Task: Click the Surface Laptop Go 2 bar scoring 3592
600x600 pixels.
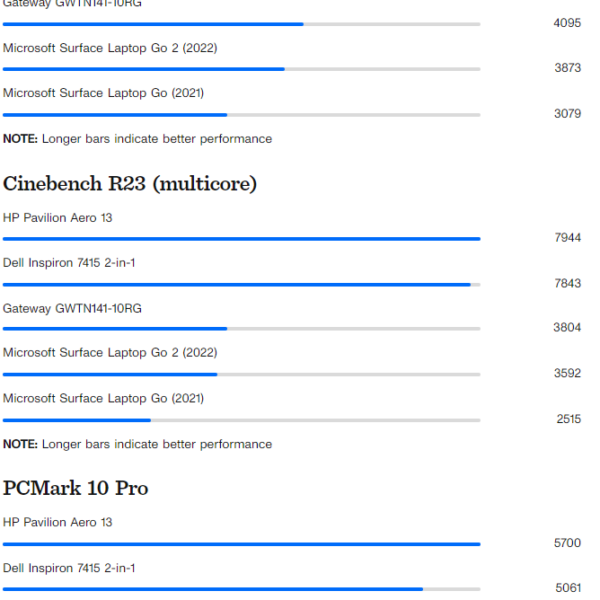Action: 110,375
